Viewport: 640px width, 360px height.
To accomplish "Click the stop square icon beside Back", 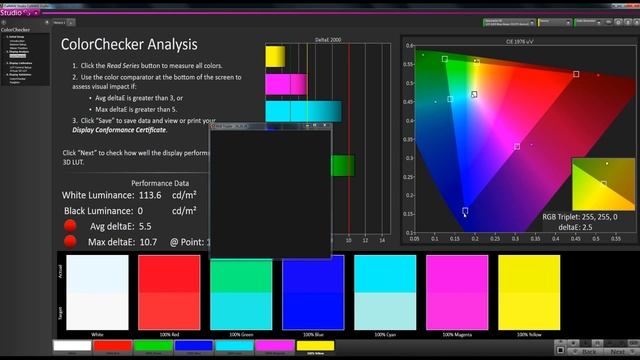I will 560,350.
